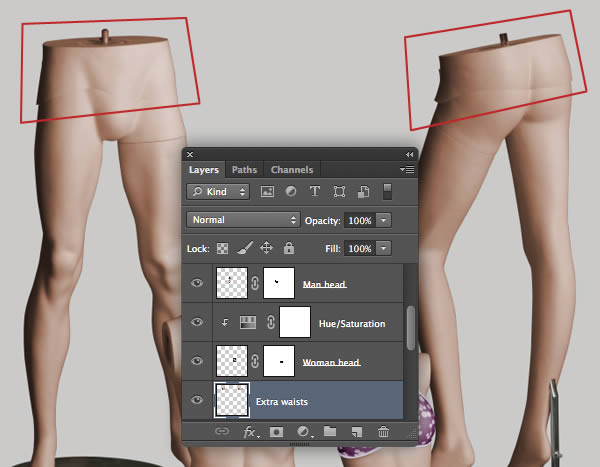Hide the Man head layer
The image size is (600, 467).
coord(197,283)
